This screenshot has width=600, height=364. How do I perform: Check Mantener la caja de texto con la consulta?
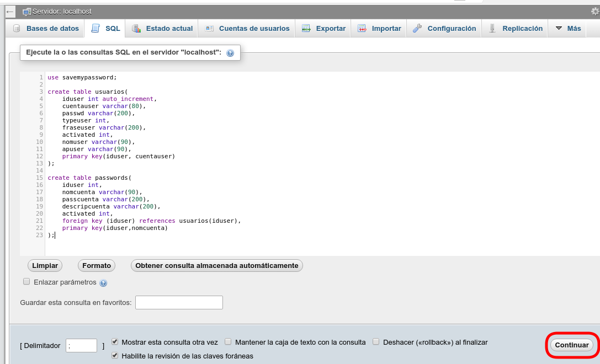click(228, 341)
